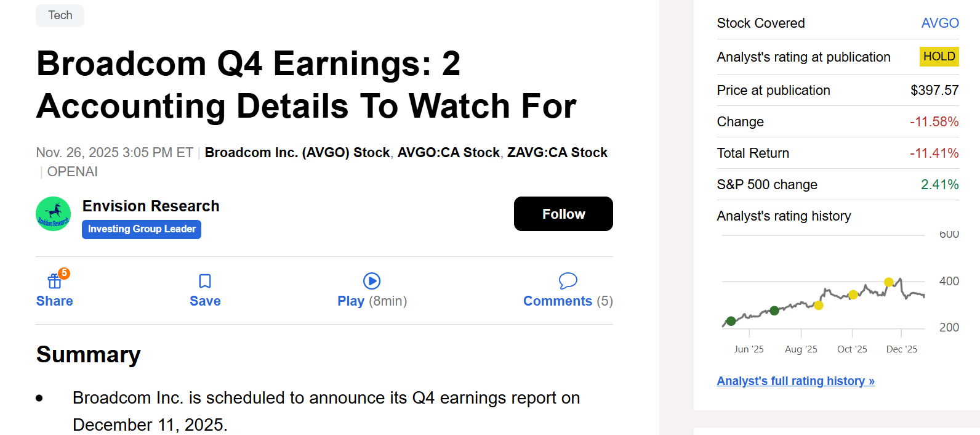
Task: Select the green rating dot before Aug '25
Action: tap(774, 311)
